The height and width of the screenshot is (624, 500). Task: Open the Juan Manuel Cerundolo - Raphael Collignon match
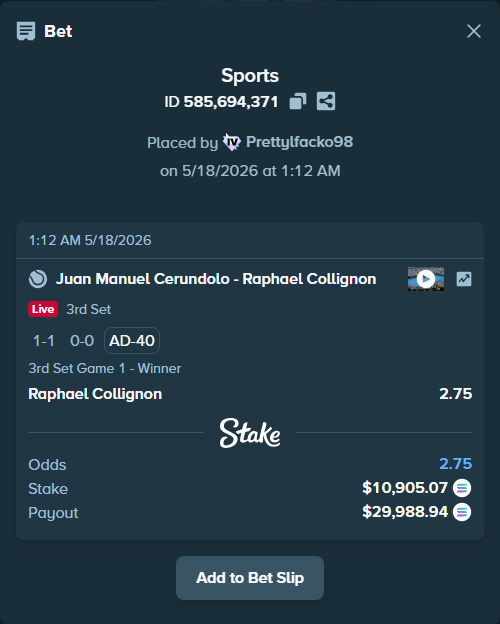point(216,279)
